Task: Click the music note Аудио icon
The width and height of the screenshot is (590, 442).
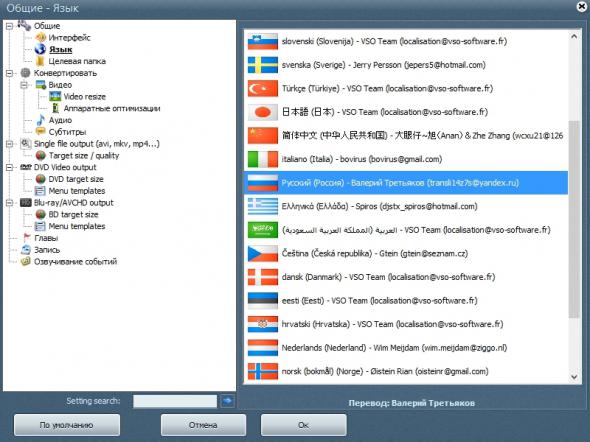Action: 40,120
